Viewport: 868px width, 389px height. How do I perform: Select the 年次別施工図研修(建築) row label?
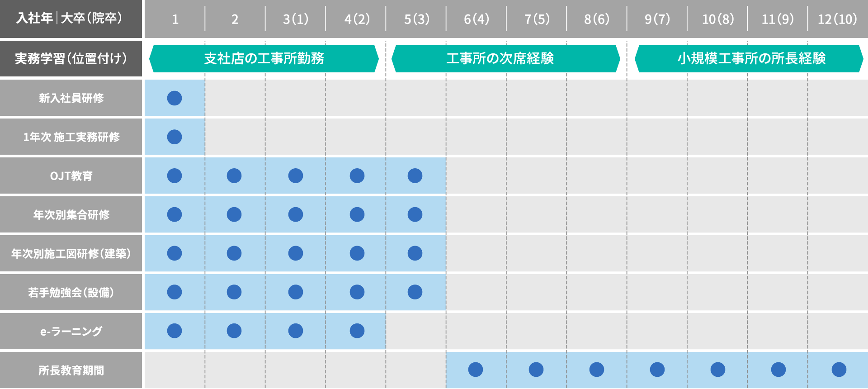point(71,254)
